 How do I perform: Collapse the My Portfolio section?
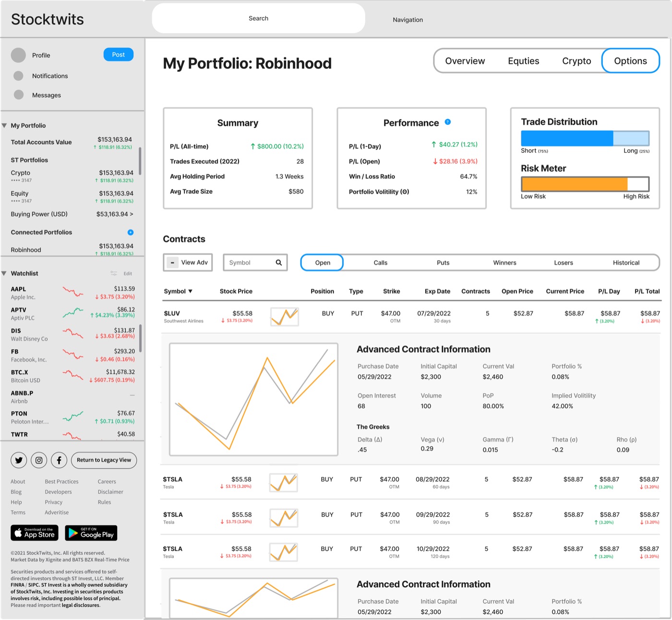coord(4,125)
